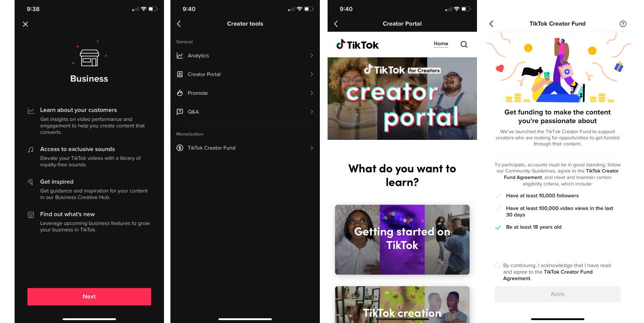Open the TikTok Creator Fund menu entry

(x=245, y=148)
